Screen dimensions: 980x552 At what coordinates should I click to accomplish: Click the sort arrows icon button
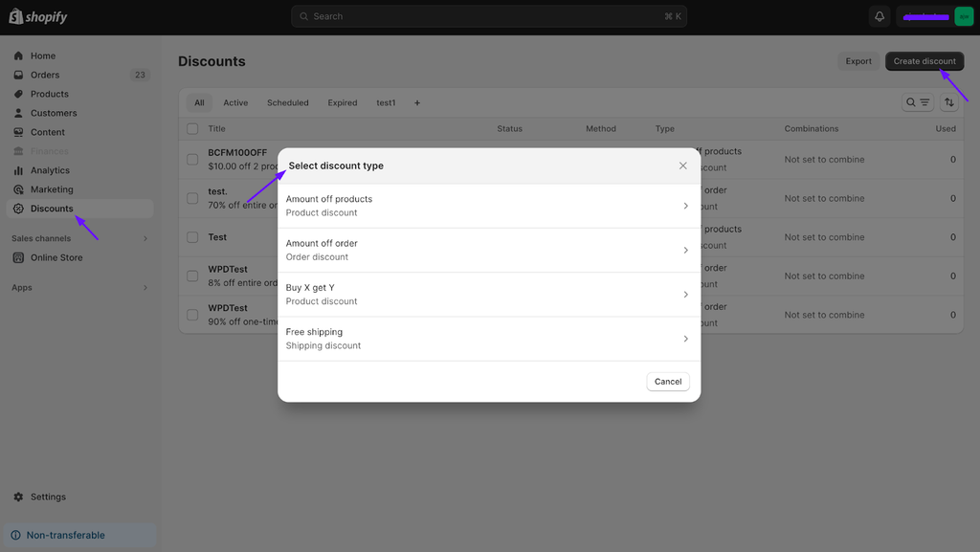[x=949, y=102]
